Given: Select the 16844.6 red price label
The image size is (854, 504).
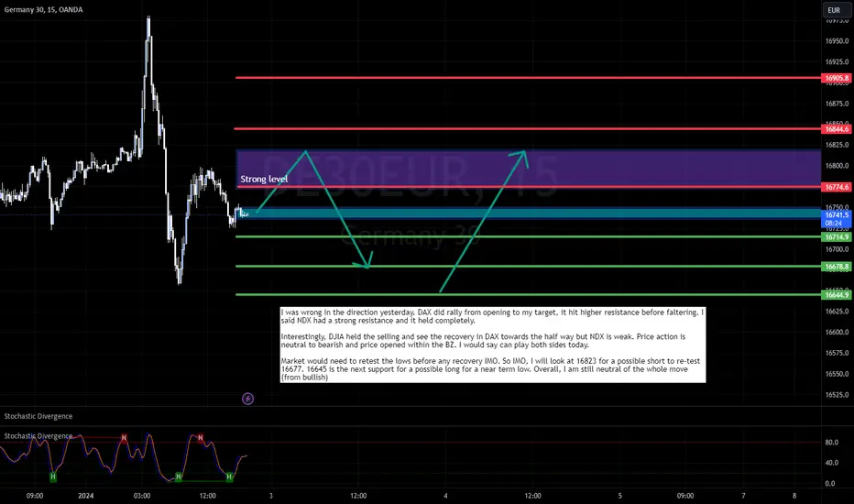Looking at the screenshot, I should [837, 129].
